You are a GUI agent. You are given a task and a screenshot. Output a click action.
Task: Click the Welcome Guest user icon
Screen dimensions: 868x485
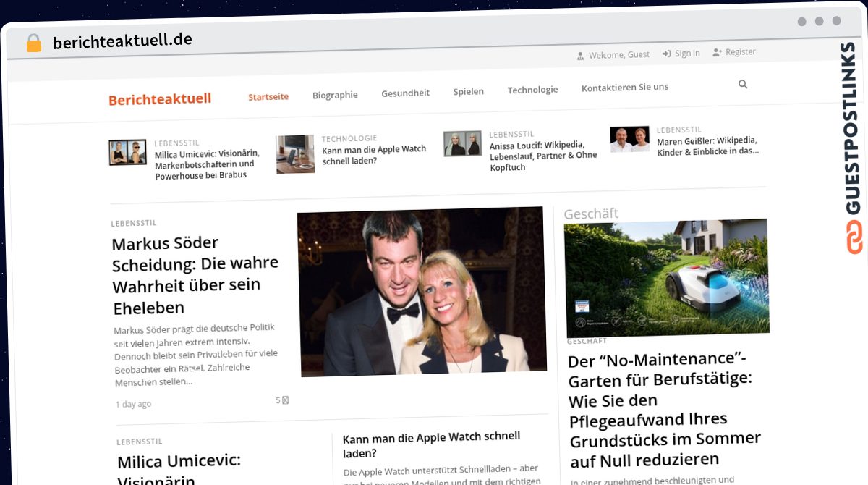tap(580, 56)
